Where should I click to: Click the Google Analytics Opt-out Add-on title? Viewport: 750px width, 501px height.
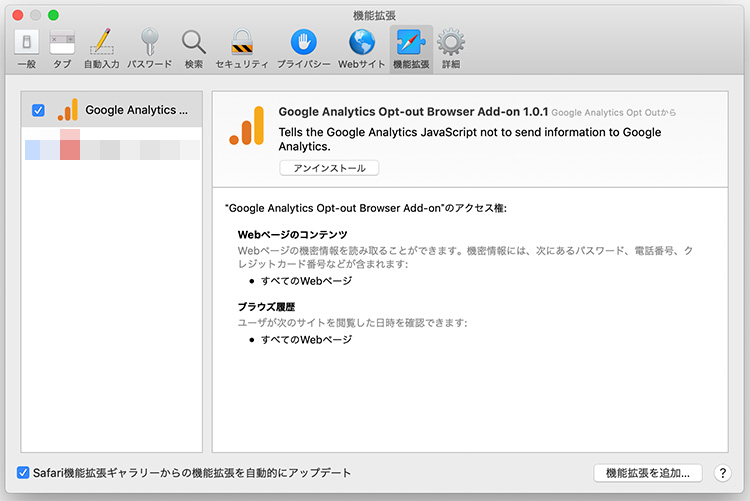point(413,111)
